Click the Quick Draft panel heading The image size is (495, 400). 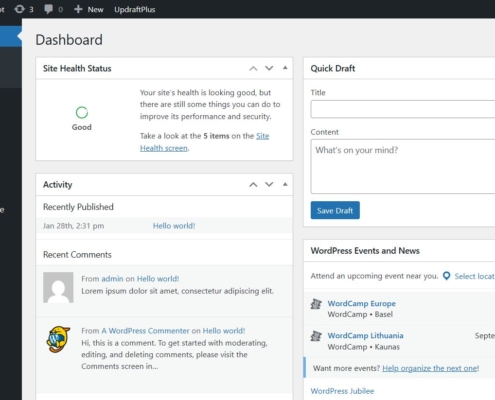click(x=333, y=68)
